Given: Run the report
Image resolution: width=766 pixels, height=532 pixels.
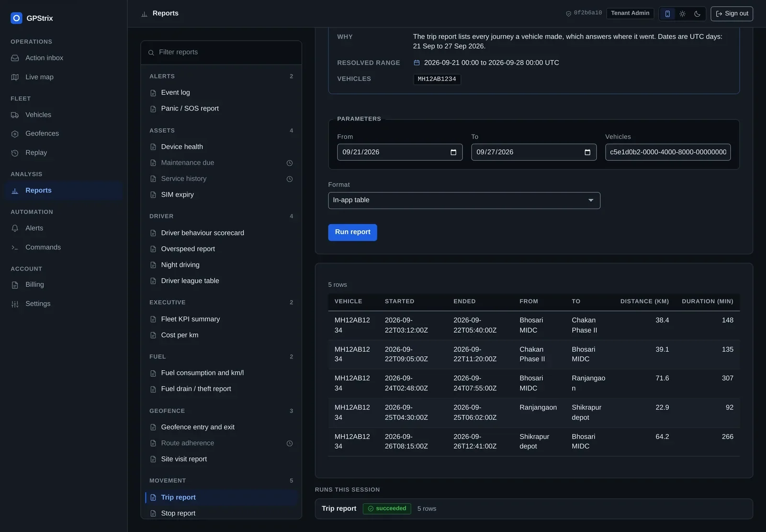Looking at the screenshot, I should tap(352, 232).
